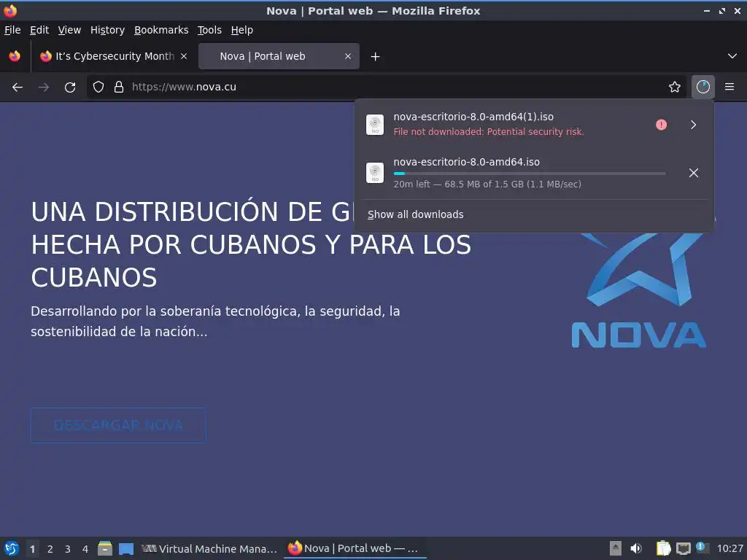The image size is (747, 560).
Task: Open the Bookmarks menu
Action: pyautogui.click(x=161, y=30)
